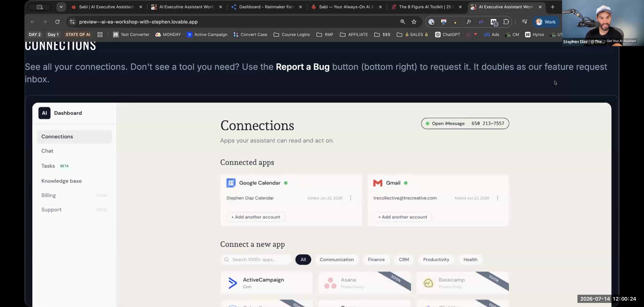Image resolution: width=644 pixels, height=307 pixels.
Task: Click the Search 1000+ apps field
Action: [256, 260]
